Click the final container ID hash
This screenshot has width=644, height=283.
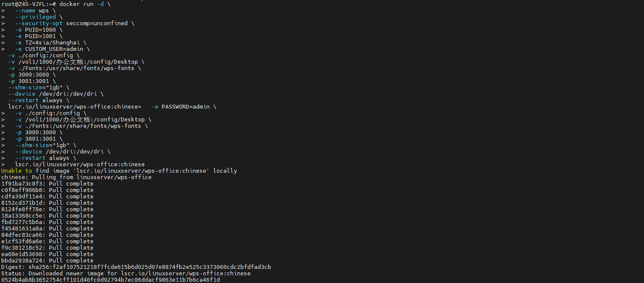click(110, 280)
